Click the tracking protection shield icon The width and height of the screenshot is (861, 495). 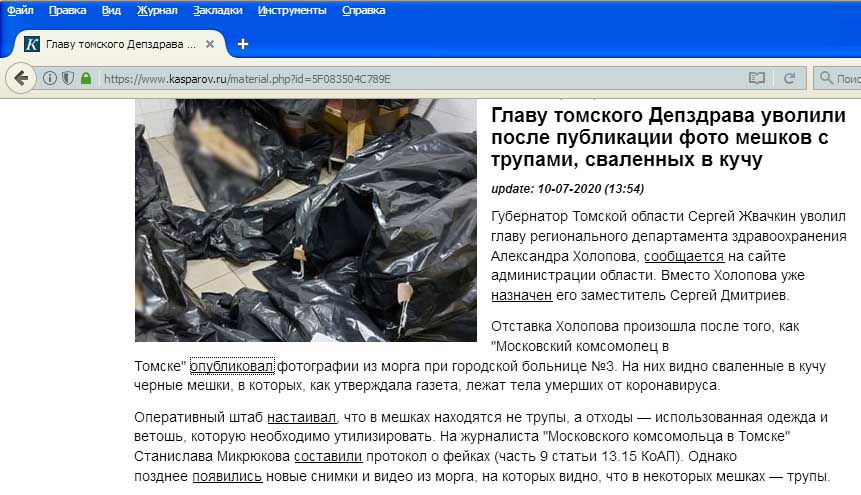68,79
